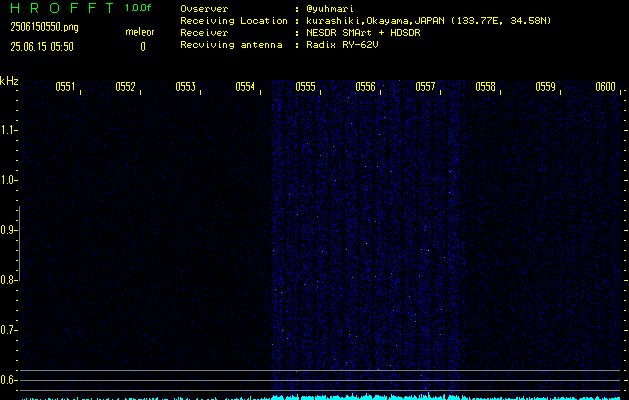Click the HROFFT title text
The image size is (629, 400).
[x=62, y=8]
